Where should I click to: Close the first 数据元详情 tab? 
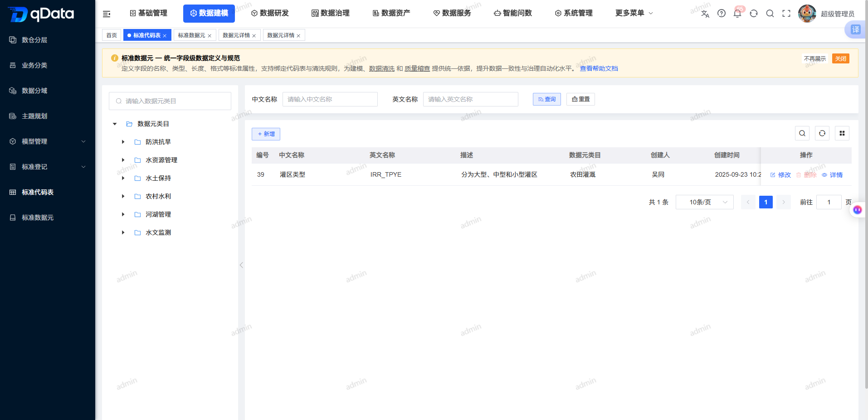click(x=254, y=36)
